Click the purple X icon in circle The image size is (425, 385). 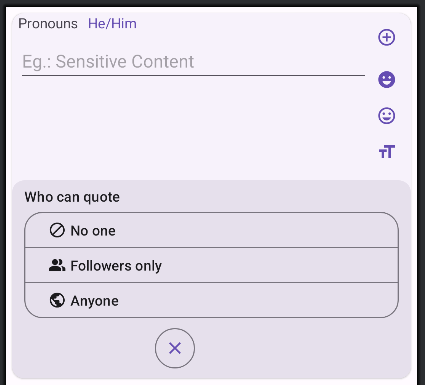(175, 348)
